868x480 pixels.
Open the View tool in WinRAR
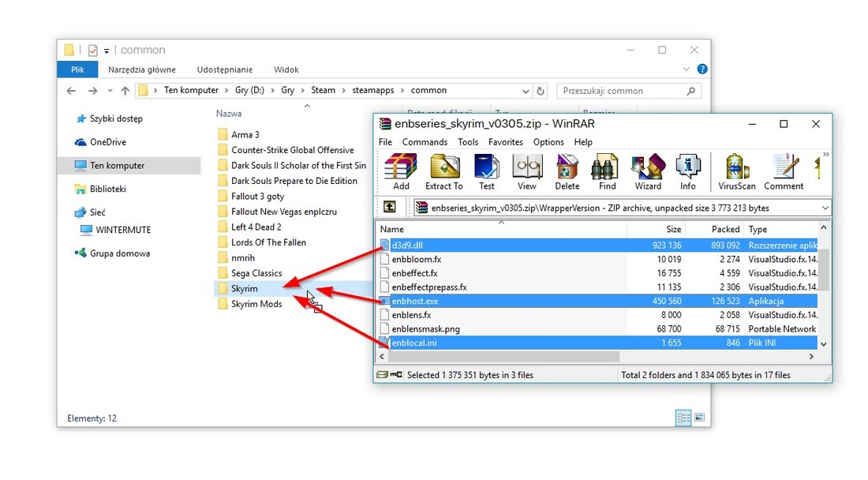pos(527,171)
